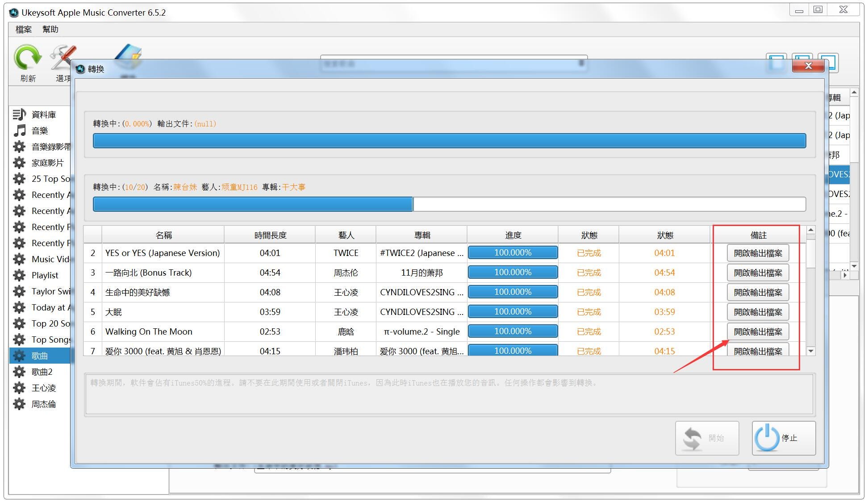Click artist cell 'TWICE'
Image resolution: width=868 pixels, height=503 pixels.
[x=346, y=253]
